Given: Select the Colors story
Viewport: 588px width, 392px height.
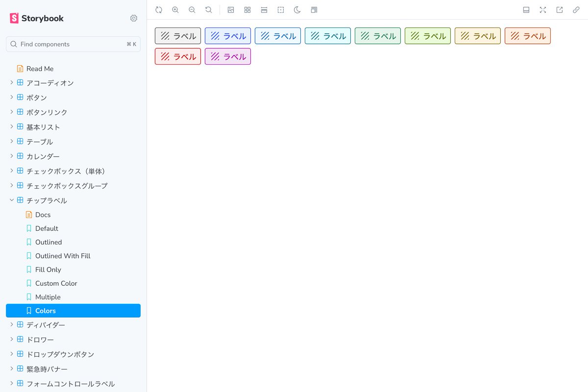Looking at the screenshot, I should pos(73,311).
